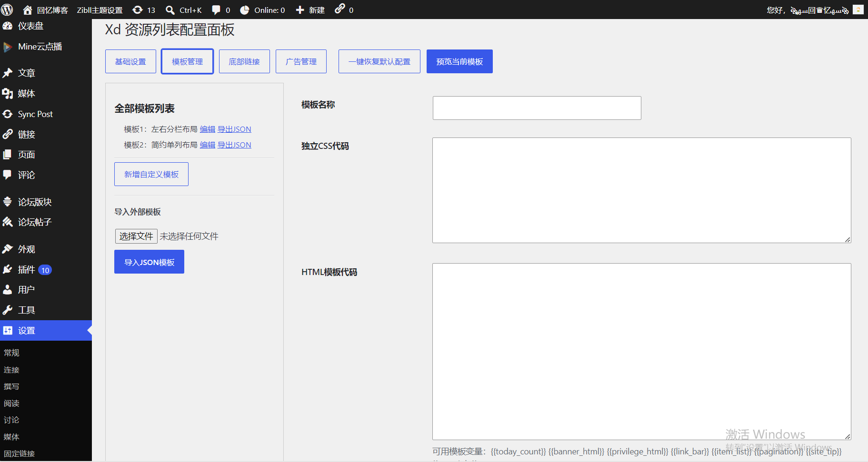Viewport: 868px width, 462px height.
Task: Open the 插件 plugins menu icon
Action: click(x=7, y=269)
